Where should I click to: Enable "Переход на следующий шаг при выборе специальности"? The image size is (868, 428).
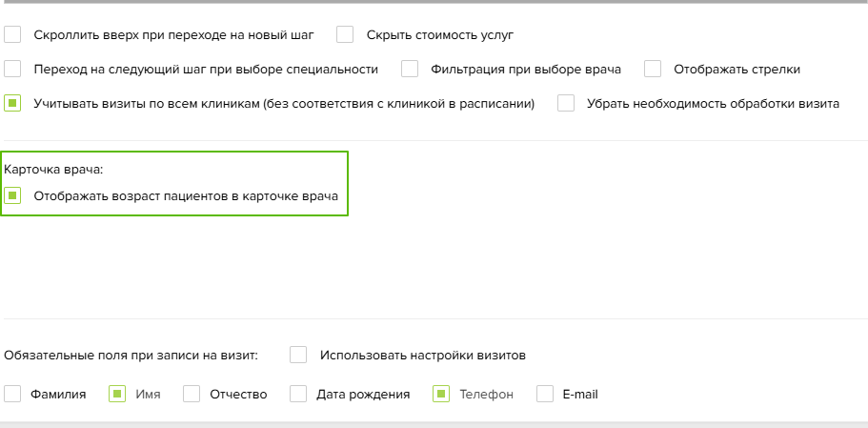12,70
